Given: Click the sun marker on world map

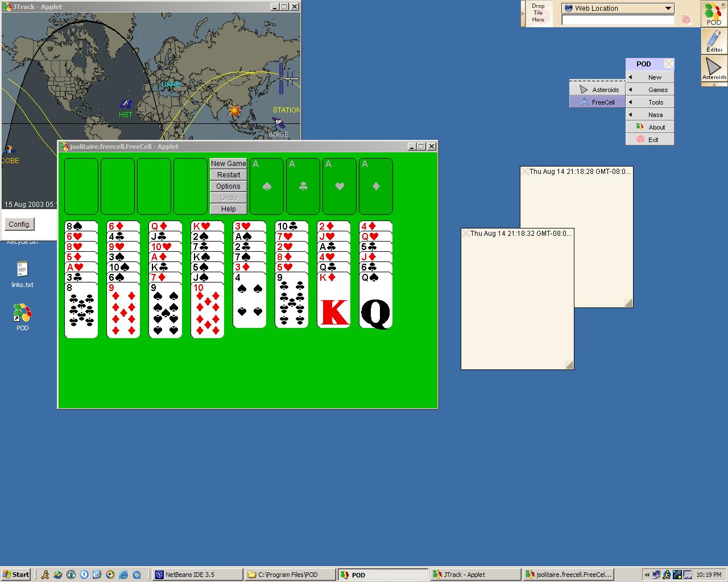Looking at the screenshot, I should click(234, 110).
